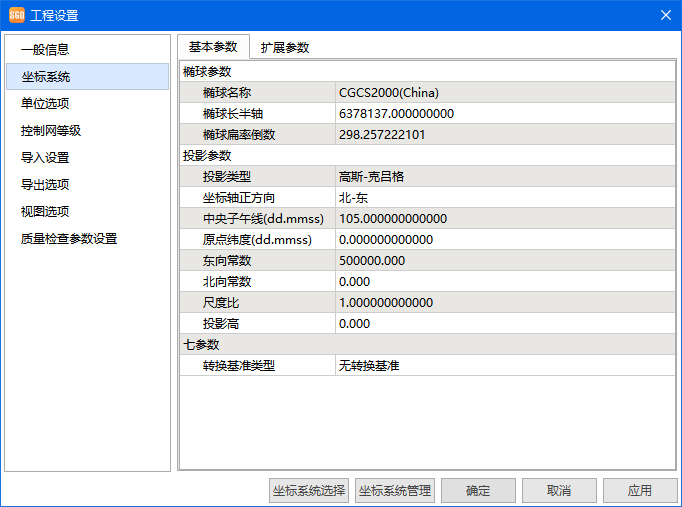Select the 原点纬度(dd.mmss) label cell

point(257,240)
